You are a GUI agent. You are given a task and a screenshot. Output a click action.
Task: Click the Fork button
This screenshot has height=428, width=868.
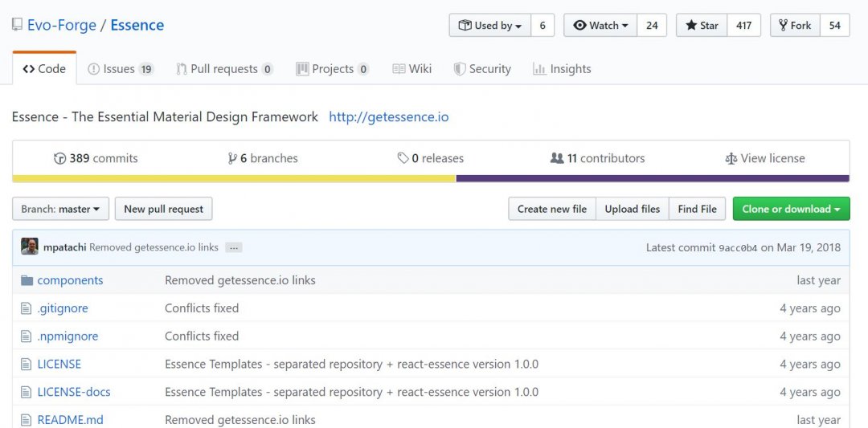tap(795, 26)
